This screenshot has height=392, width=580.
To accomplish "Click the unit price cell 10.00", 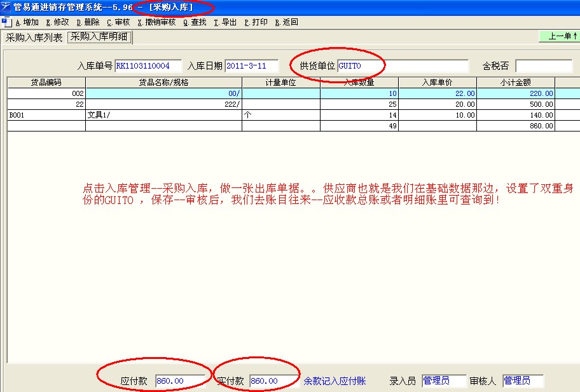I will 438,115.
